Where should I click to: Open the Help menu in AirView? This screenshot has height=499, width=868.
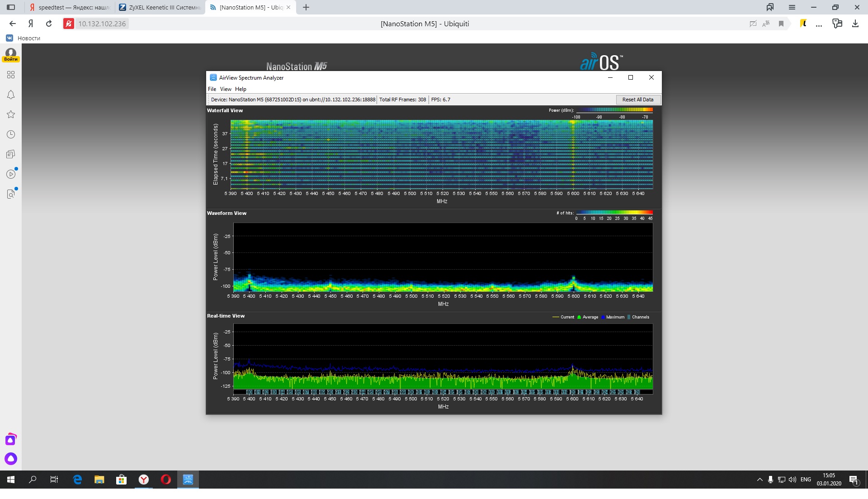coord(241,89)
